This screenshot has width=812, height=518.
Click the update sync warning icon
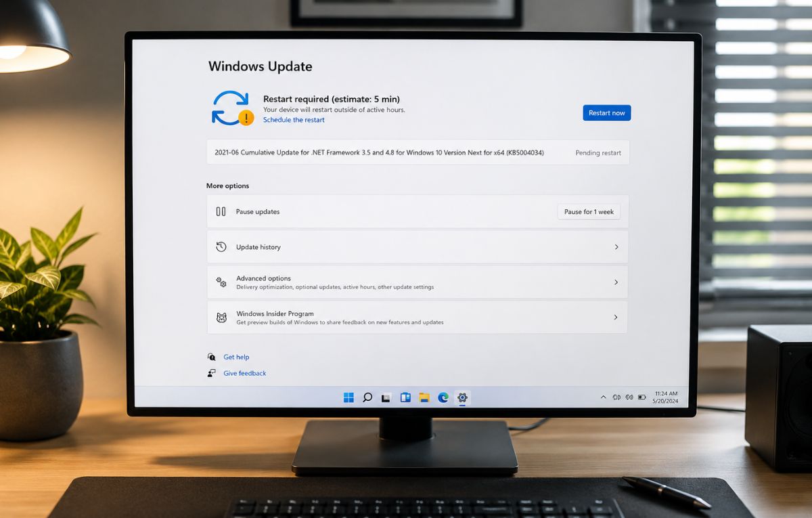232,108
